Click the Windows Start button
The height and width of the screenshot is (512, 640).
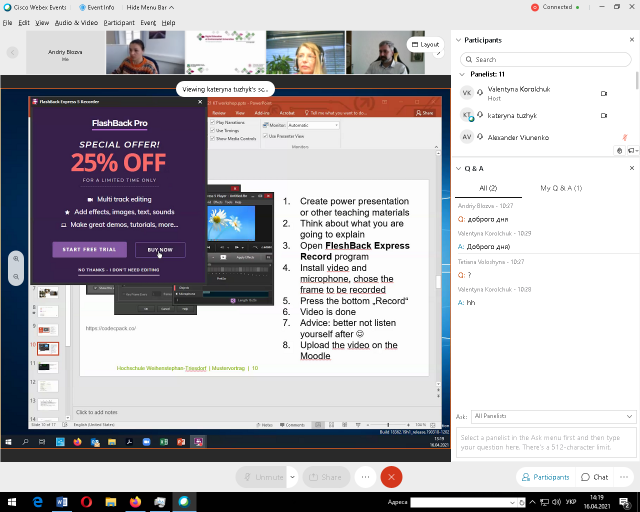(12, 502)
